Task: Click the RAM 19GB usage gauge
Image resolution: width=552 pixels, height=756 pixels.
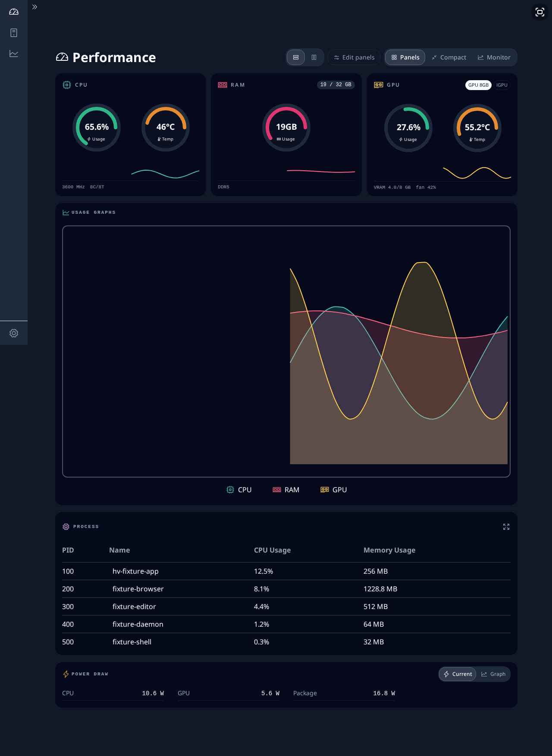Action: 286,128
